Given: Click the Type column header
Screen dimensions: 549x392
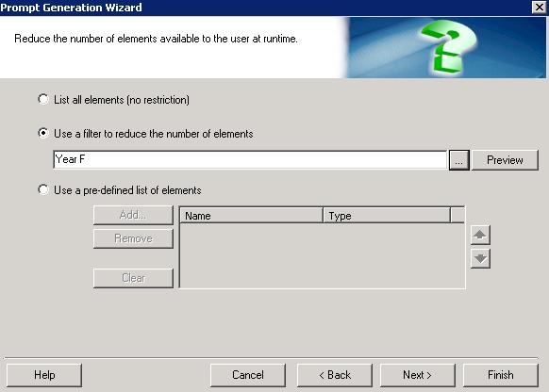Looking at the screenshot, I should pyautogui.click(x=387, y=216).
